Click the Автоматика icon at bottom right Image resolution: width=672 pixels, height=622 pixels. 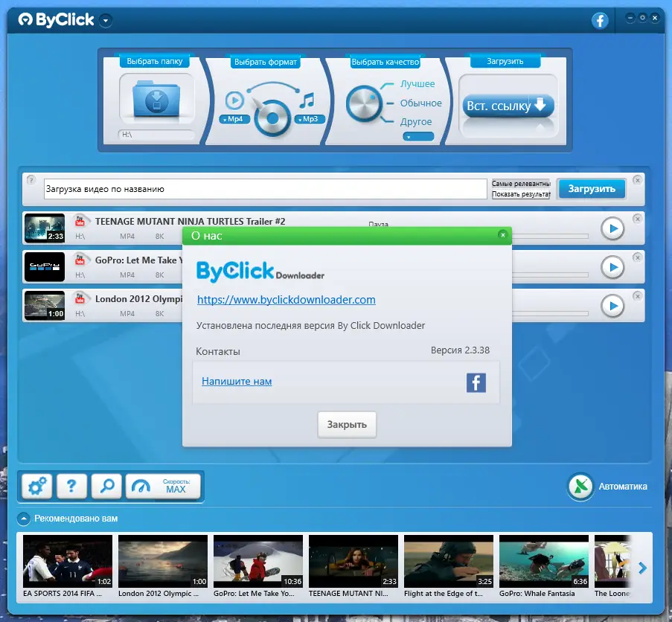point(580,487)
